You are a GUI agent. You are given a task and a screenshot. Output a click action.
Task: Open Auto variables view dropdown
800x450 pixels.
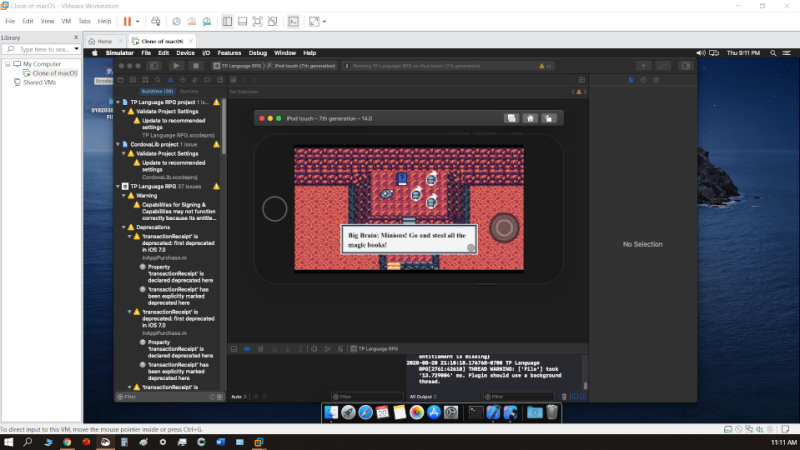239,396
